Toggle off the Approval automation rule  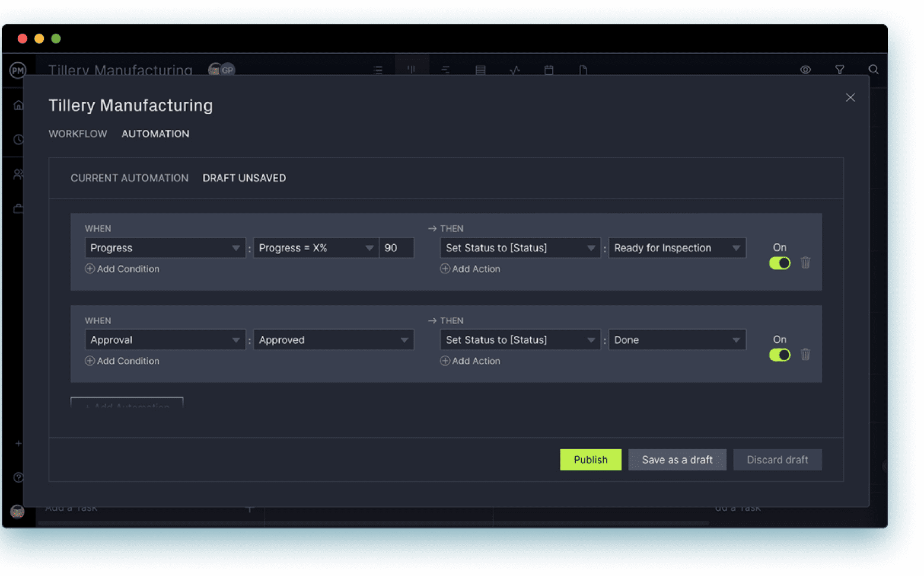[779, 354]
